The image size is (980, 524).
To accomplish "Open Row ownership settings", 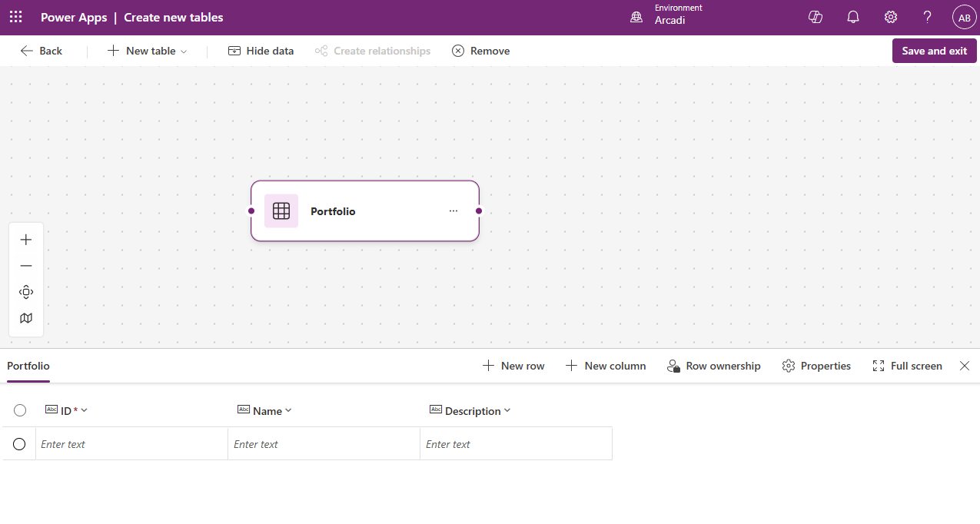I will (x=714, y=366).
